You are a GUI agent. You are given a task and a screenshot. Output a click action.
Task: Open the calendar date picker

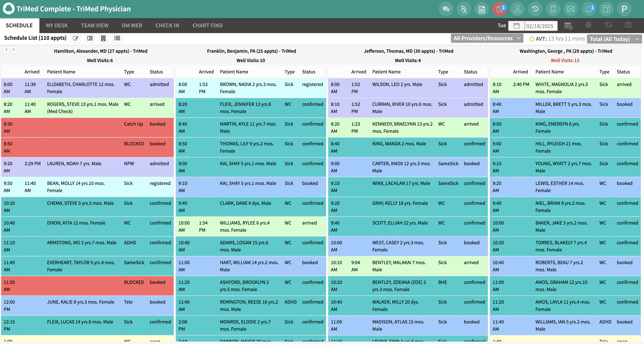[516, 26]
